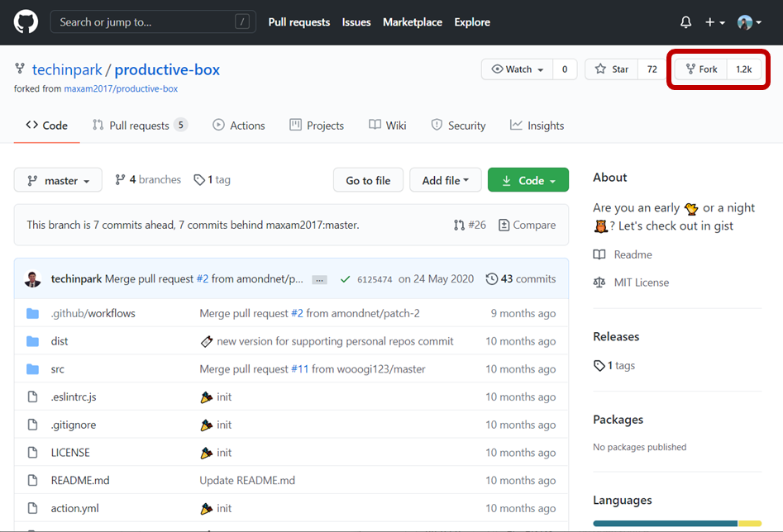Open Issues in top navigation
This screenshot has width=783, height=532.
coord(356,22)
